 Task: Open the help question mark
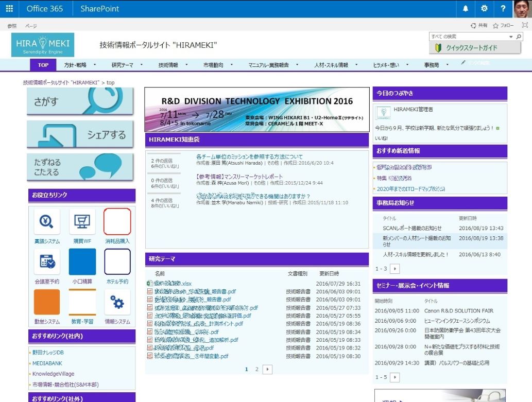pos(503,8)
